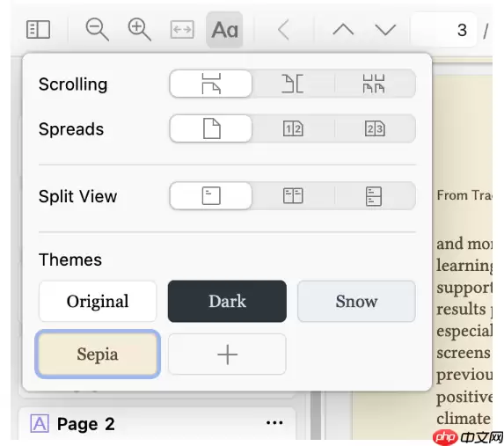Click the zoom out magnifier
Screen dimensions: 504x446
(98, 30)
